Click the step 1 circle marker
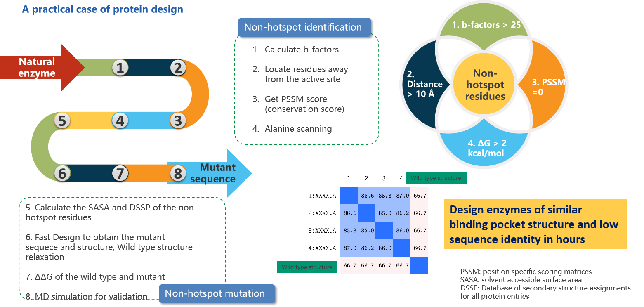This screenshot has width=644, height=307. pyautogui.click(x=120, y=68)
